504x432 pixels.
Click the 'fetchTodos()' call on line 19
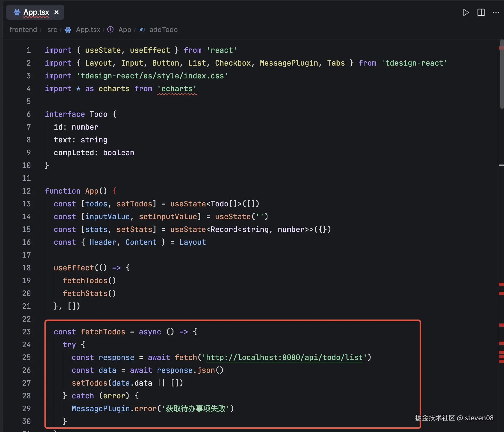coord(89,281)
